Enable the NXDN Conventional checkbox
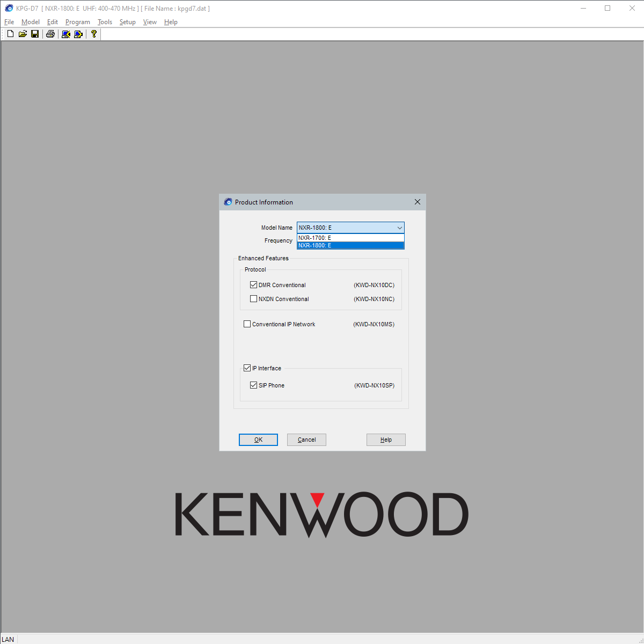The height and width of the screenshot is (644, 644). 253,299
